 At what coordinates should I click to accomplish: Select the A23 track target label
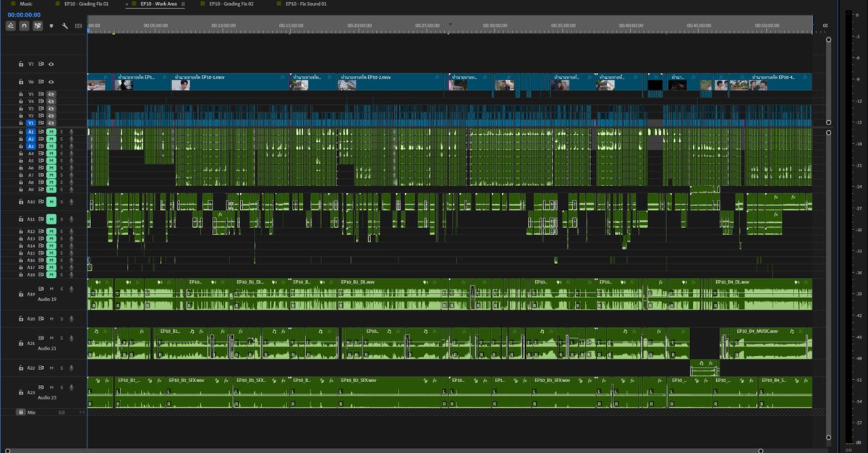pyautogui.click(x=31, y=392)
